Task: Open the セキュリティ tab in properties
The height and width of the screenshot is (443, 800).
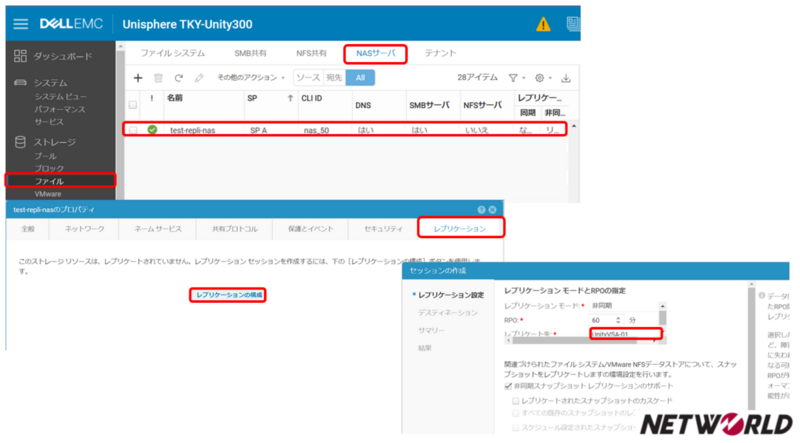Action: 383,229
